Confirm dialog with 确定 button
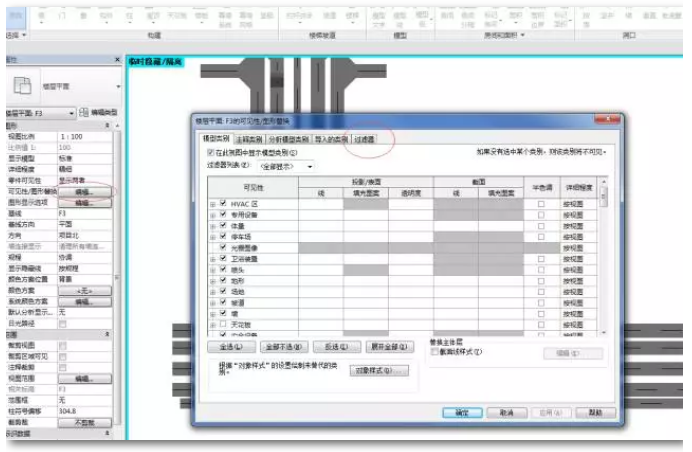 point(462,413)
